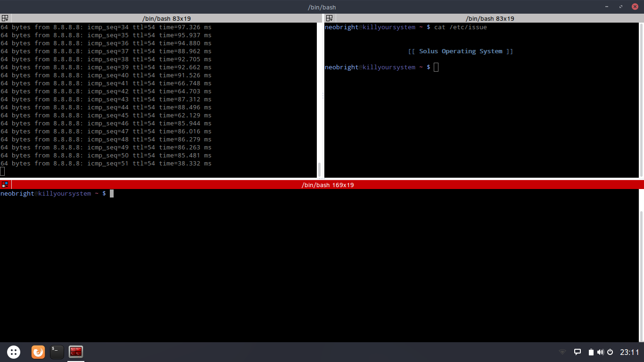644x362 pixels.
Task: Click the ping line with time=38.332 ms
Action: pyautogui.click(x=106, y=164)
